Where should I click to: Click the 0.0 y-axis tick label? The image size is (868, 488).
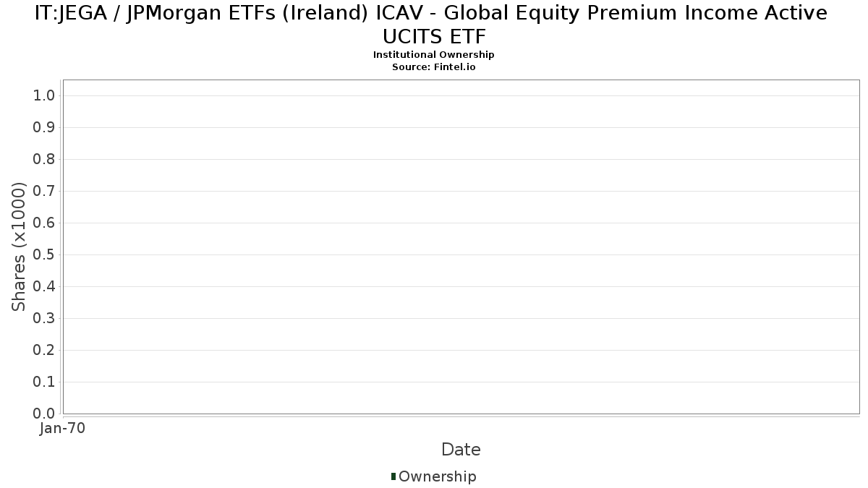[44, 414]
